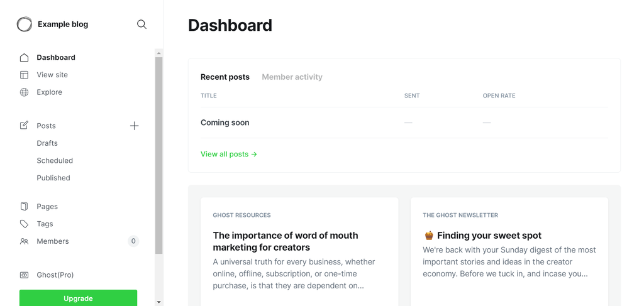Click the Members people icon
The height and width of the screenshot is (306, 644).
(24, 241)
